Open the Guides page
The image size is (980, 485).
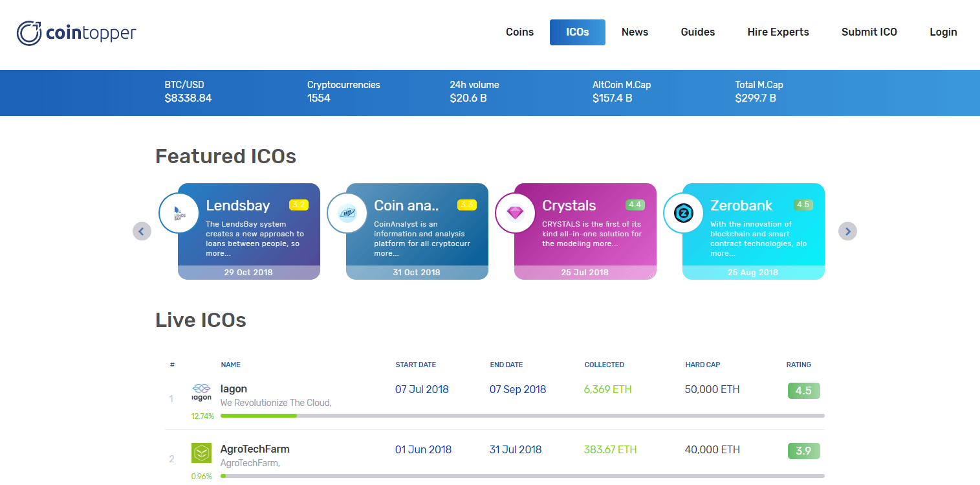(x=697, y=32)
